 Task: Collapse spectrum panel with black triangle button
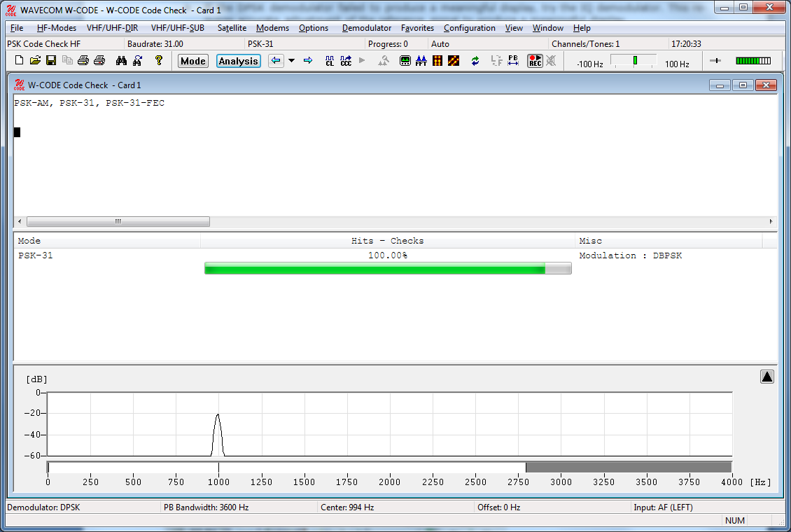(x=766, y=377)
